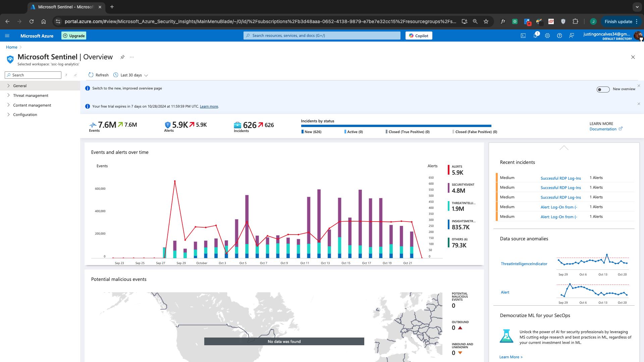Click the Home breadcrumb link

click(11, 47)
